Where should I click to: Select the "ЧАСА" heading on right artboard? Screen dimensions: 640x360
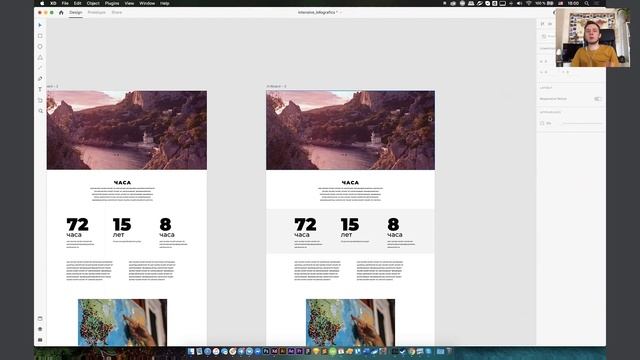click(x=350, y=183)
